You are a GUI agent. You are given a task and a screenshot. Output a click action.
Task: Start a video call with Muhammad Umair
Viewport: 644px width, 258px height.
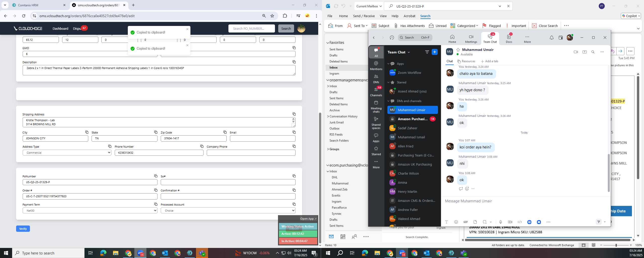point(576,52)
